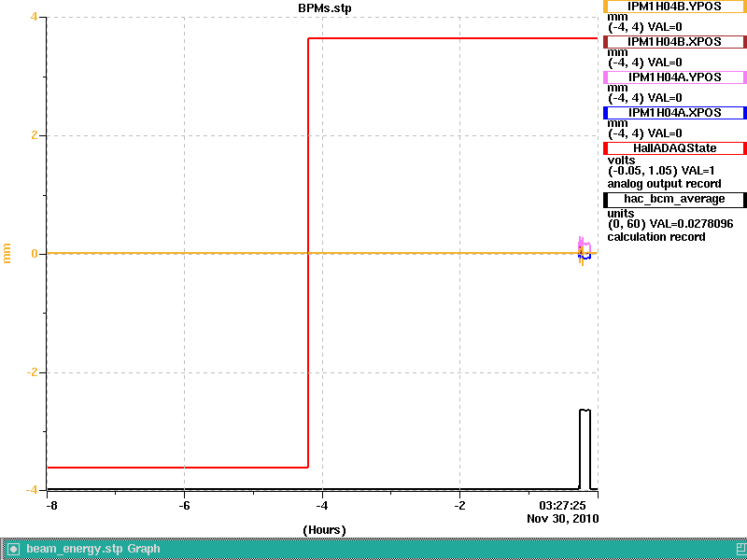Click the (-0.05, 1.05) VAL=1 readout
This screenshot has width=747, height=560.
pos(661,171)
